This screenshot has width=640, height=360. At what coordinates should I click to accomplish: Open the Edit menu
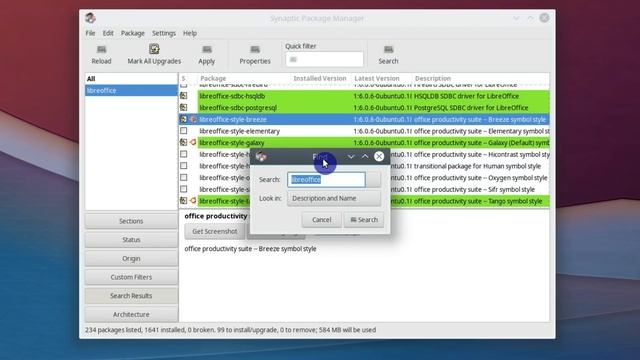108,33
